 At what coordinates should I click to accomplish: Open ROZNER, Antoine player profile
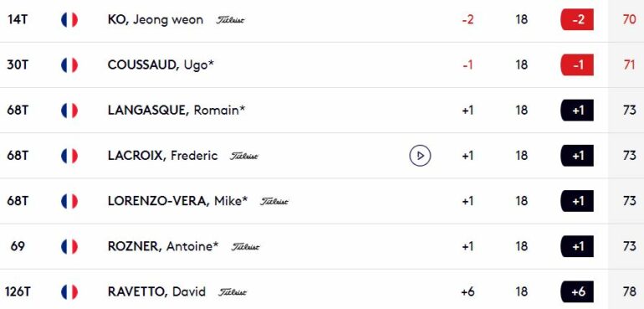163,246
